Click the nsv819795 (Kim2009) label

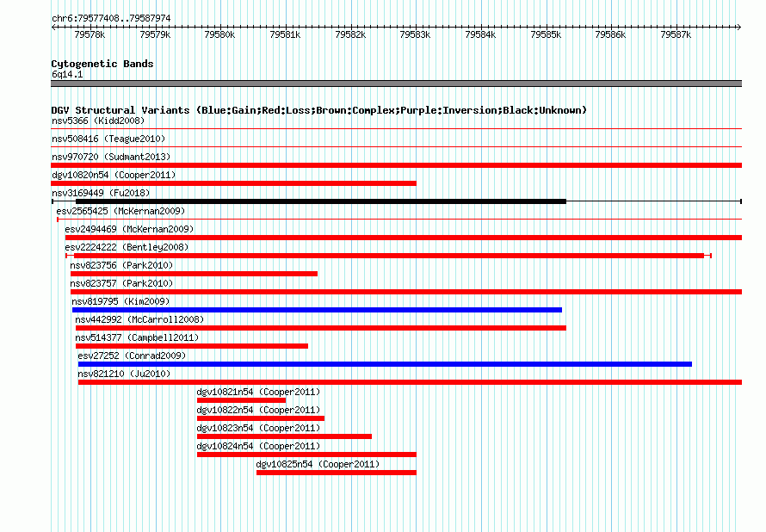pyautogui.click(x=120, y=301)
